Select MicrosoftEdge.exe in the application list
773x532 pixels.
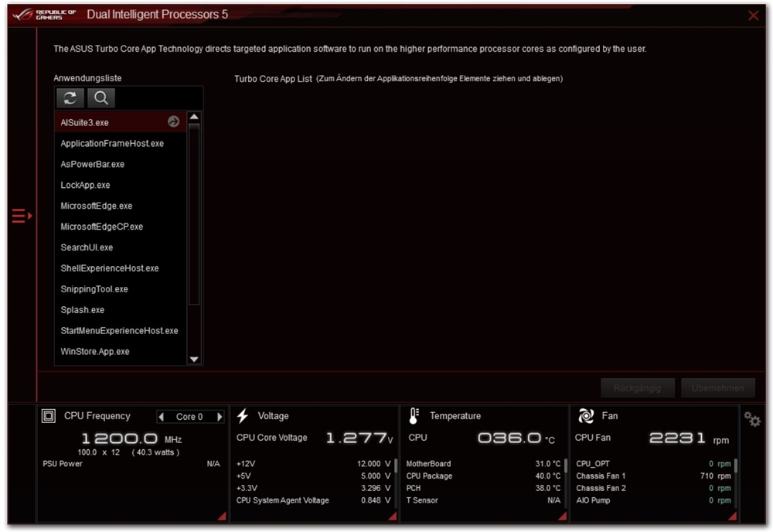coord(97,206)
